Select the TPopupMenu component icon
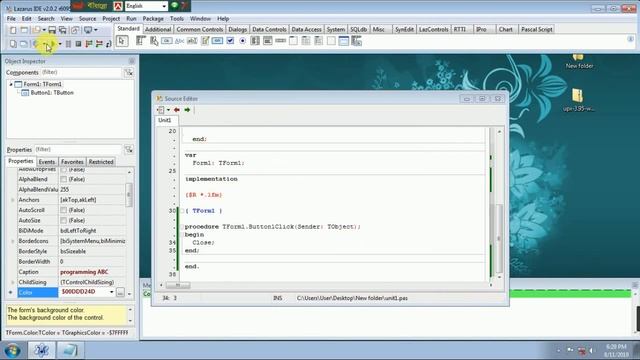The width and height of the screenshot is (640, 360). (154, 41)
